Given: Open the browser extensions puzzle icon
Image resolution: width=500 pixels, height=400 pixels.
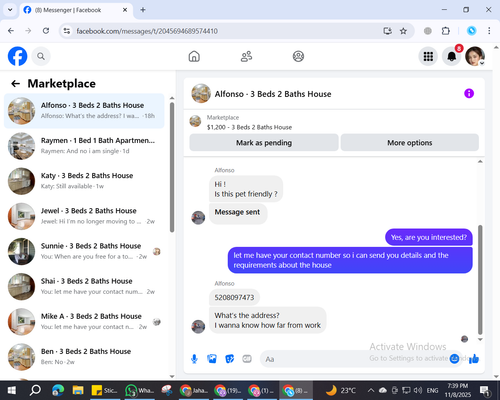Looking at the screenshot, I should click(x=446, y=31).
